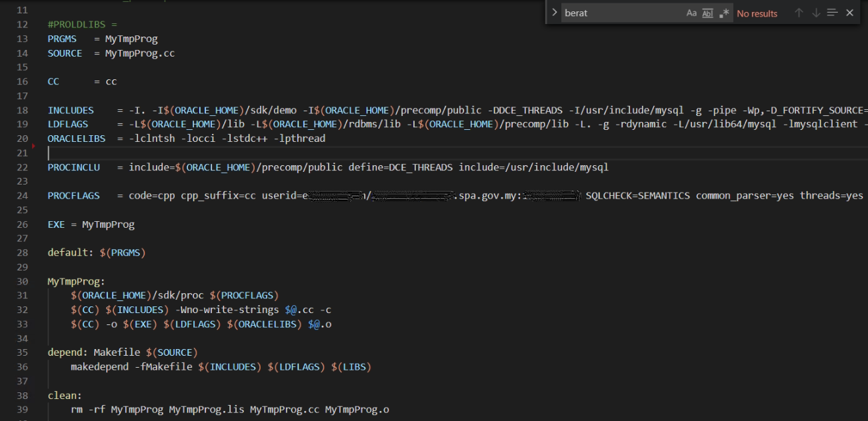Click 'SQLCHECK=SEMANTICS' in the PROCFLAGS line
The image size is (868, 421).
click(638, 196)
